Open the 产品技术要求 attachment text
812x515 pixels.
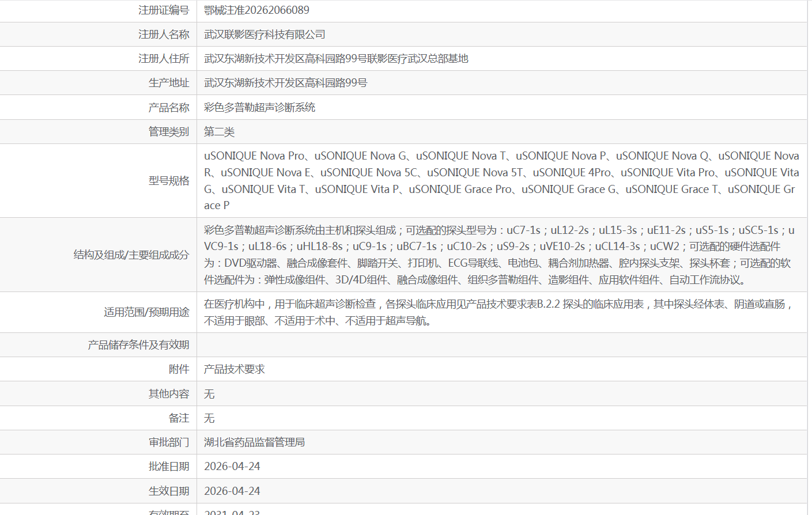coord(234,369)
